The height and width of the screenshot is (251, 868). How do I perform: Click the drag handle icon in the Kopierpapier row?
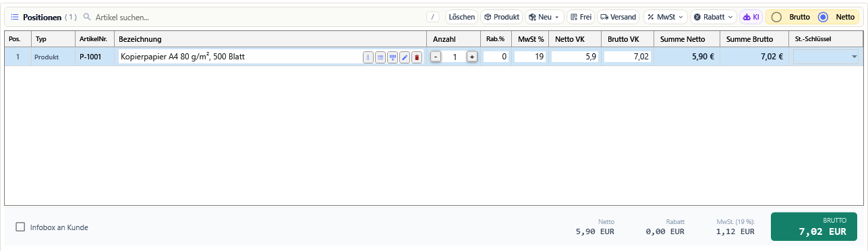pos(368,57)
